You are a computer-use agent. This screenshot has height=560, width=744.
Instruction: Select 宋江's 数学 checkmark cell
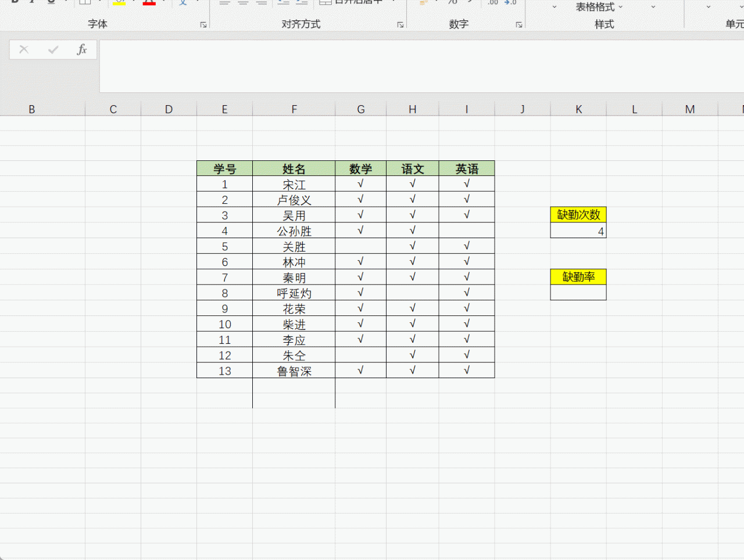click(361, 184)
